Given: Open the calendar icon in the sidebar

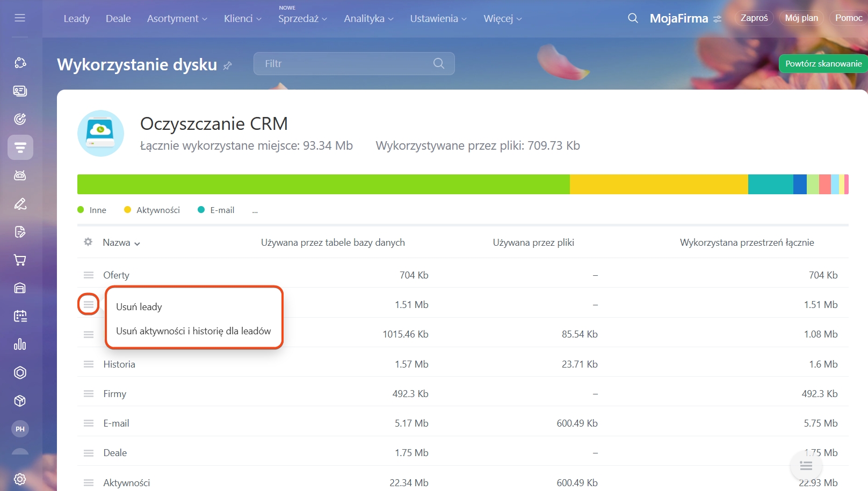Looking at the screenshot, I should click(20, 316).
